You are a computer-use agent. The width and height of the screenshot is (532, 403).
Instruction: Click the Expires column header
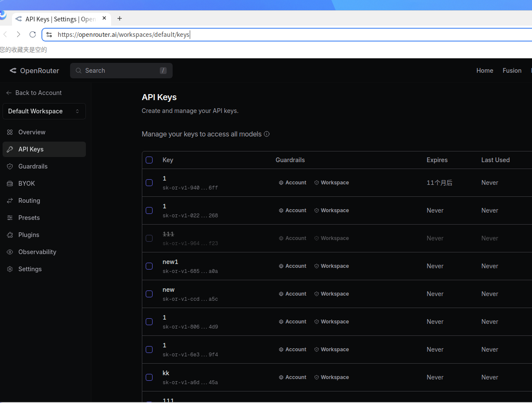point(437,160)
